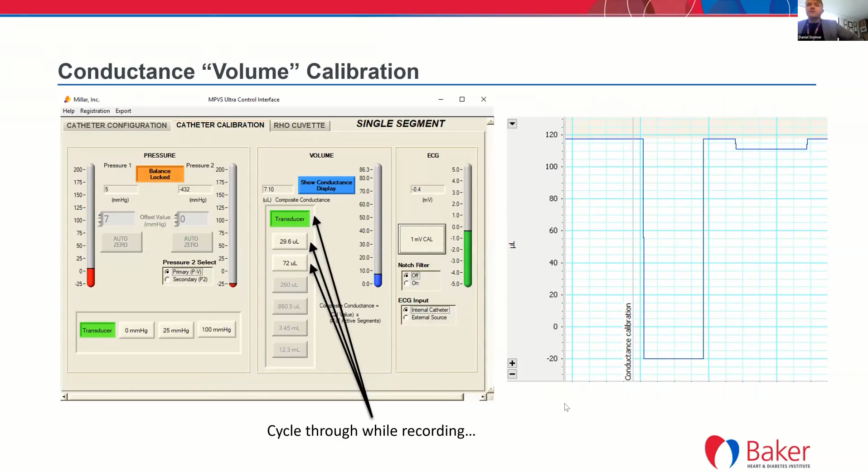
Task: Click the Millar app icon in title bar
Action: [x=68, y=100]
